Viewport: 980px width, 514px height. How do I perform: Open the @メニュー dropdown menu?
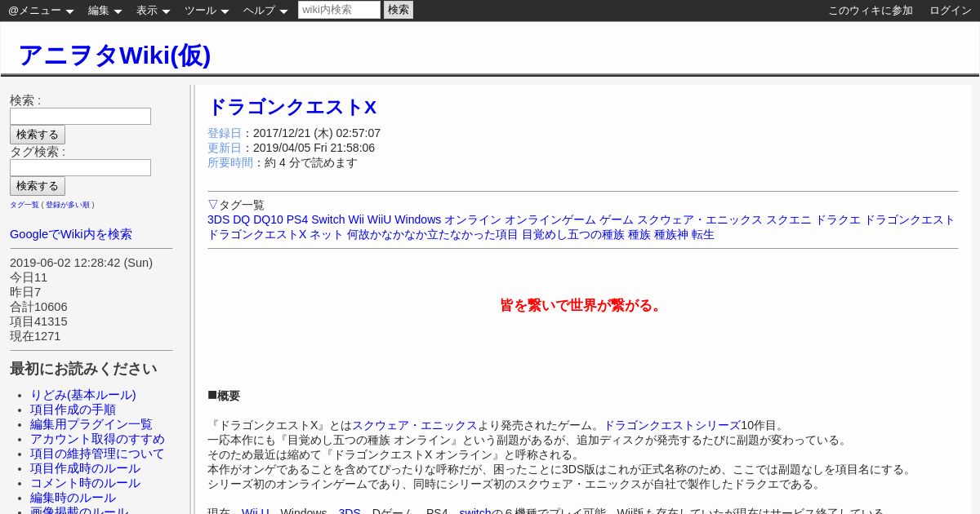[41, 11]
